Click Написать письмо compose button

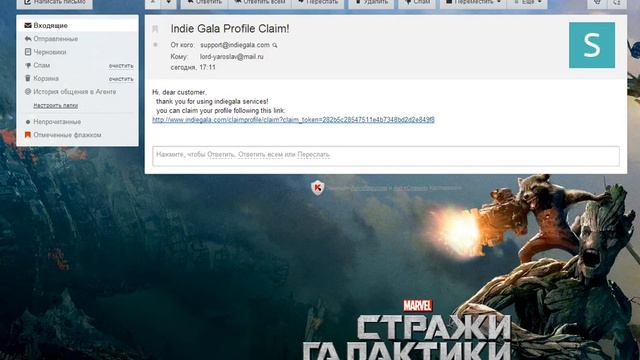[54, 3]
